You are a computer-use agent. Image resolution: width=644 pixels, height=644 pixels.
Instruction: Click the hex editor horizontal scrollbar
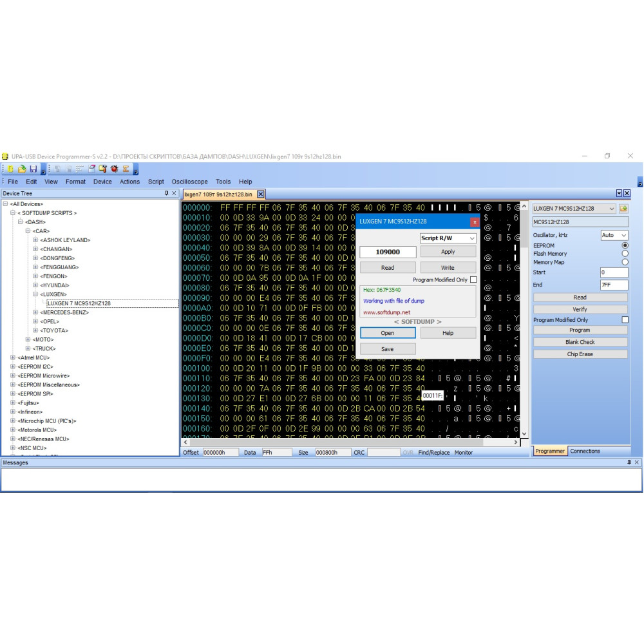(351, 442)
